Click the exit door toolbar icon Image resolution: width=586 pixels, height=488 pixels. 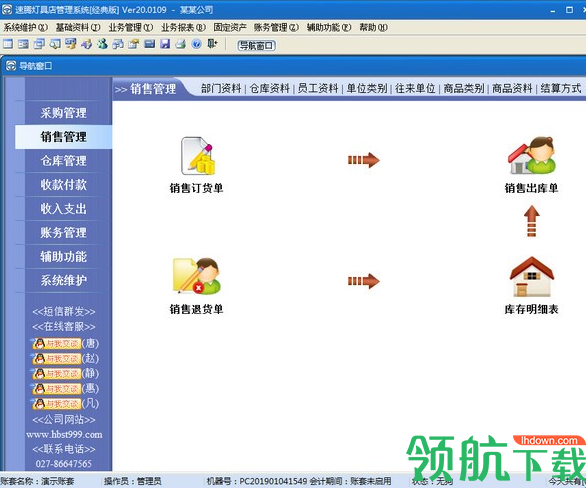[x=212, y=44]
